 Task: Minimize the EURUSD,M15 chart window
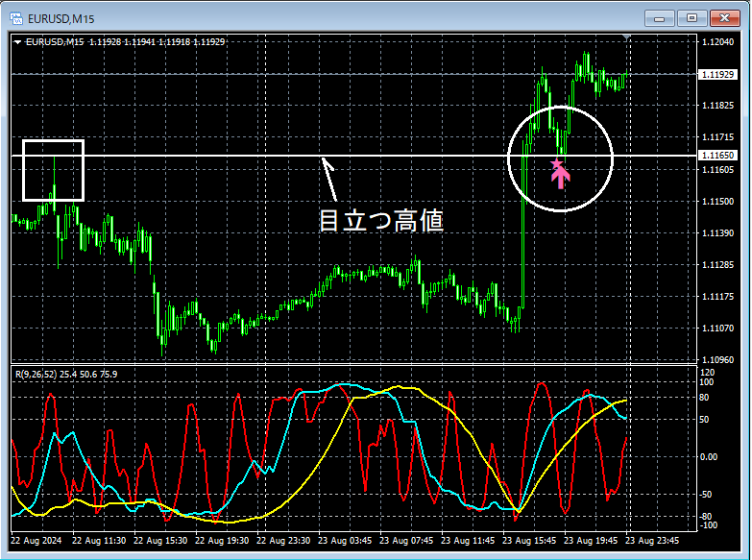coord(660,18)
